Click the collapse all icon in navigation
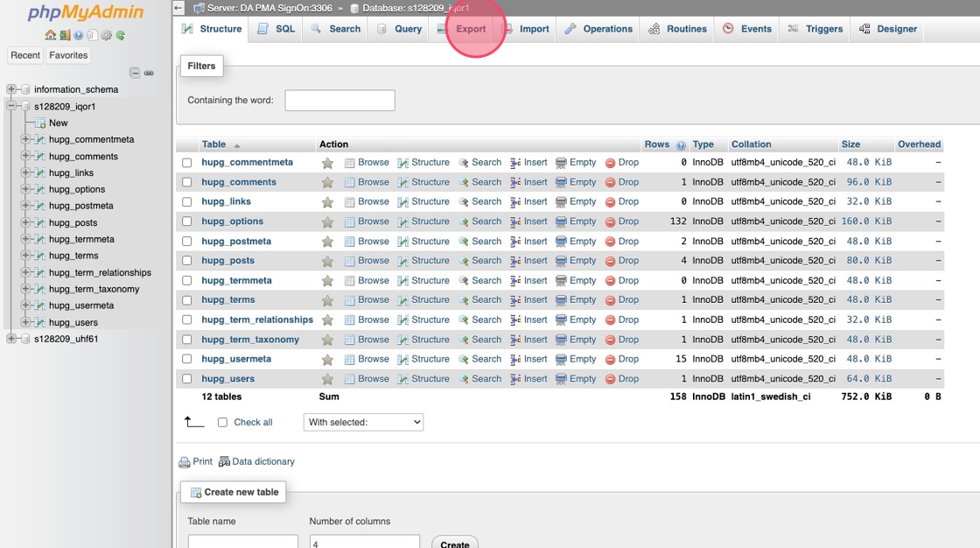 135,73
